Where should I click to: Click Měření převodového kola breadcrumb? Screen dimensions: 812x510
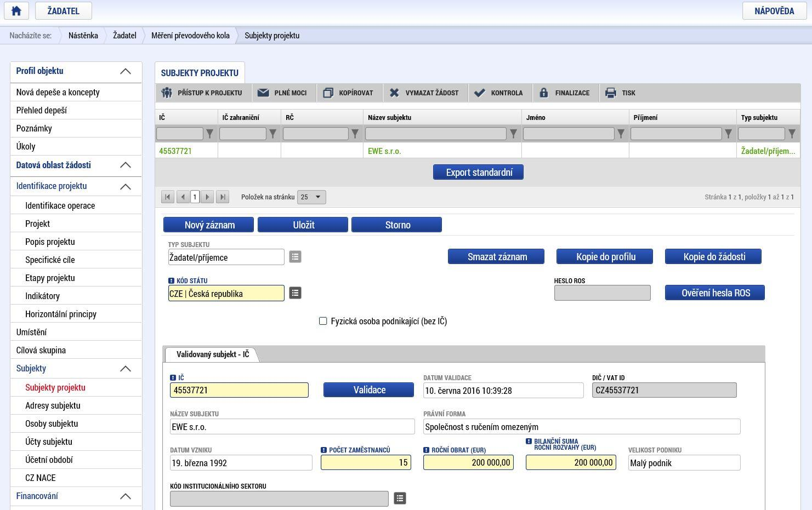190,35
